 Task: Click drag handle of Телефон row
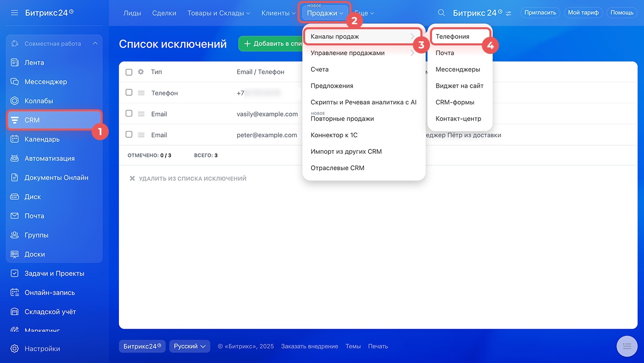[141, 93]
